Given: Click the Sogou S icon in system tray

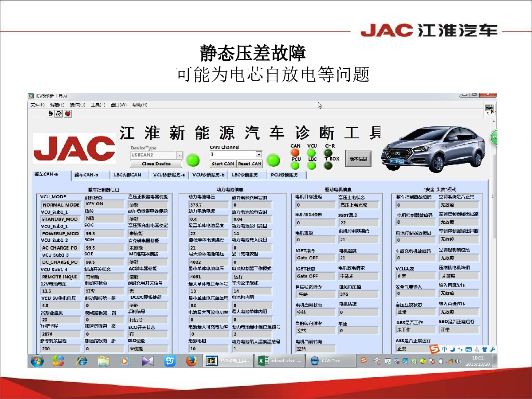Looking at the screenshot, I should click(x=364, y=360).
